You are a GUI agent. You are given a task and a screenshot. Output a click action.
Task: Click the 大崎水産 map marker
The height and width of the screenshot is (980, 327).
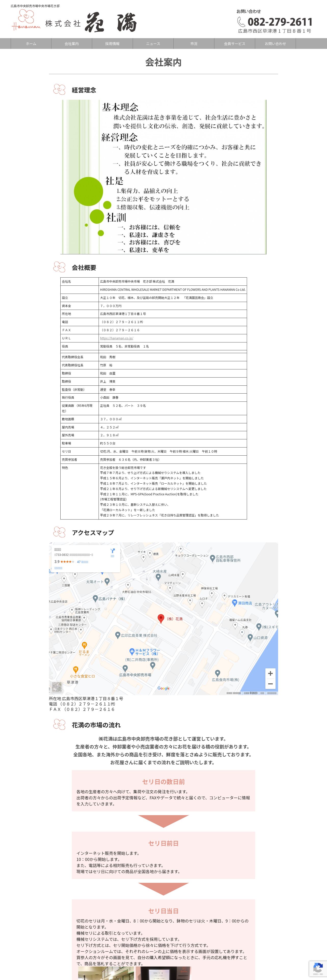[158, 577]
